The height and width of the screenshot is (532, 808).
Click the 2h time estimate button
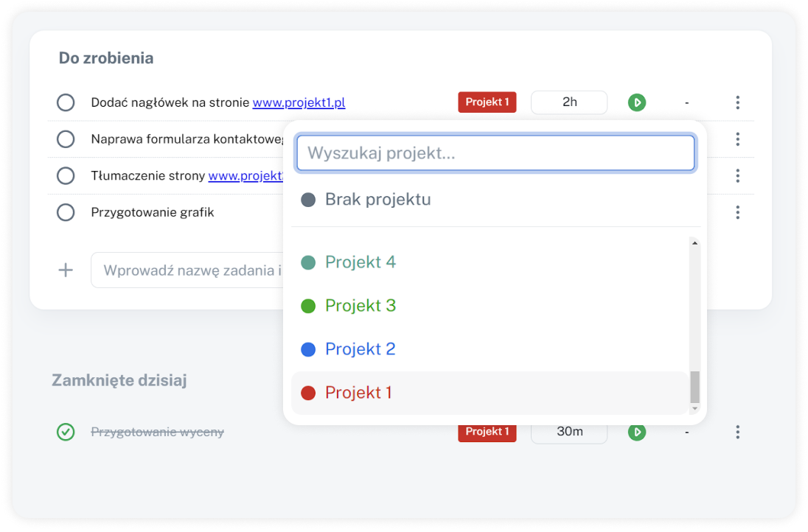click(x=568, y=102)
